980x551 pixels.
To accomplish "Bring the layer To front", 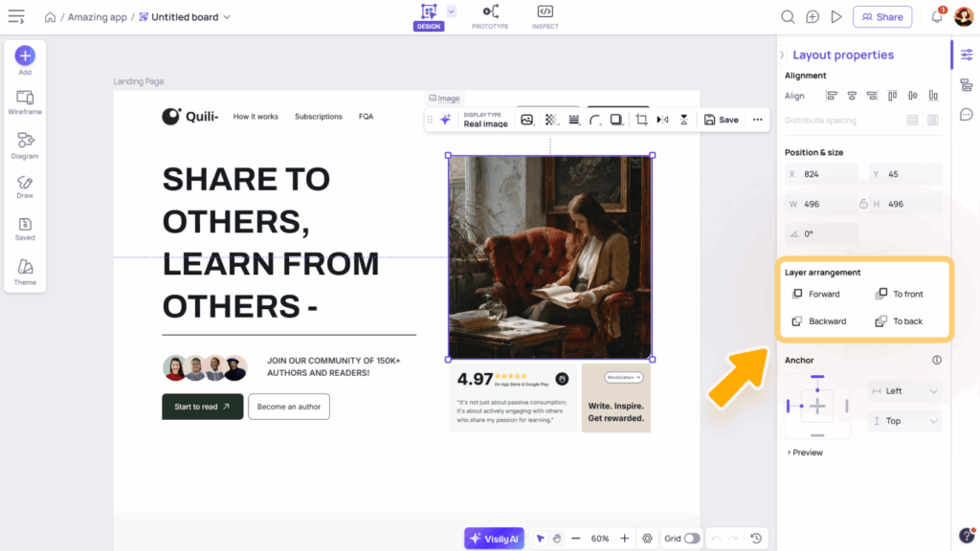I will [x=900, y=294].
